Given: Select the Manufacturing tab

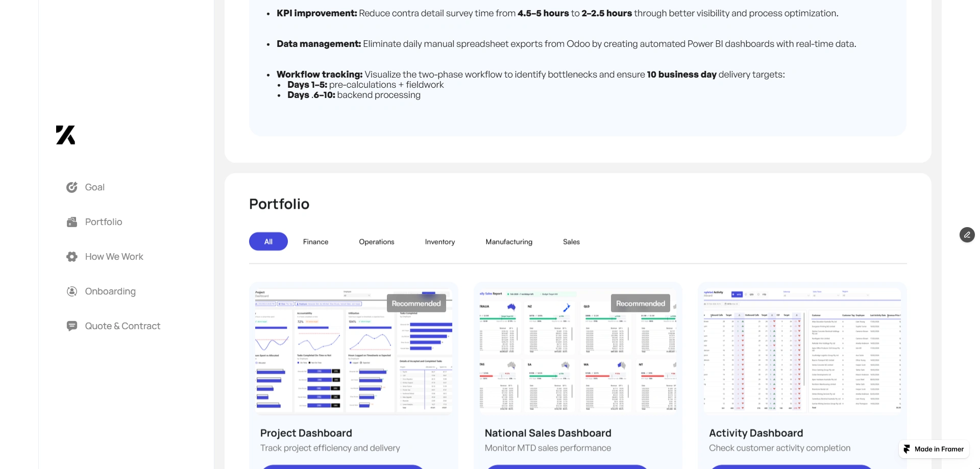Looking at the screenshot, I should point(509,241).
